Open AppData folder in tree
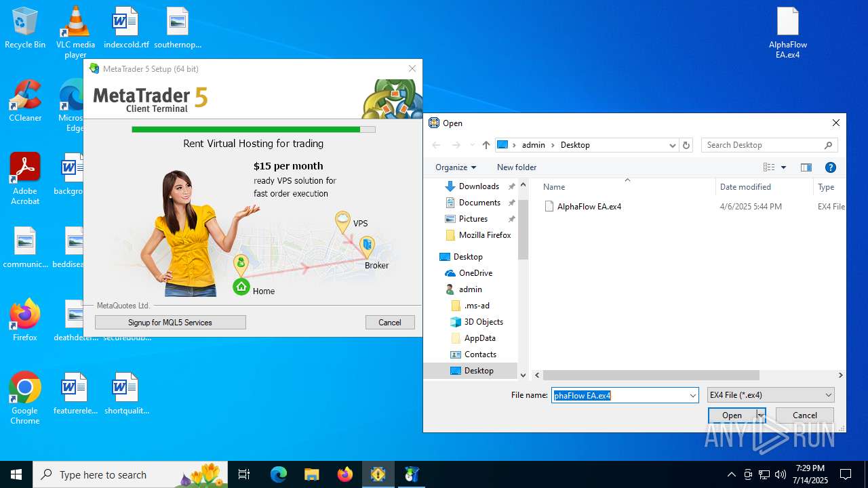The image size is (868, 488). coord(479,338)
